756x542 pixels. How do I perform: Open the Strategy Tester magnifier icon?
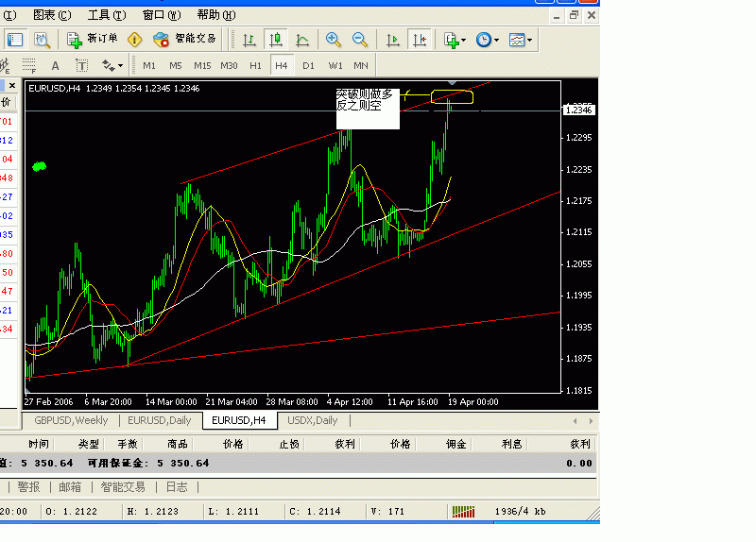pos(42,40)
